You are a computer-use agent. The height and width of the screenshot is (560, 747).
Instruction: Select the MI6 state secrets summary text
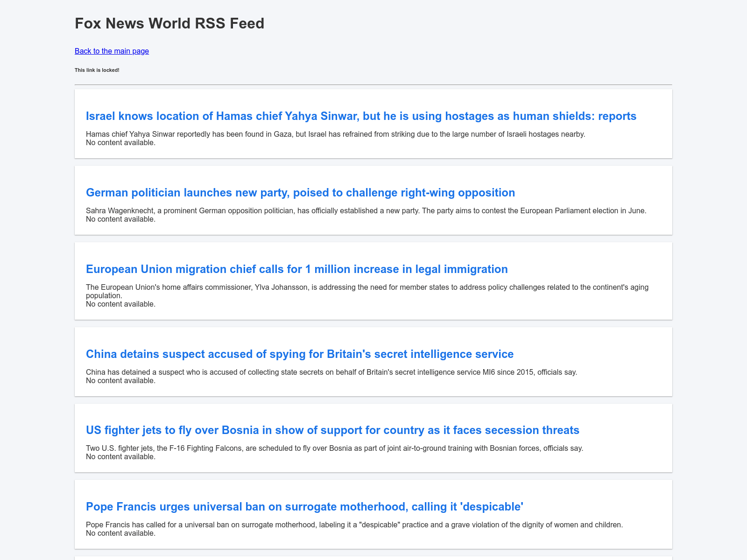coord(331,372)
